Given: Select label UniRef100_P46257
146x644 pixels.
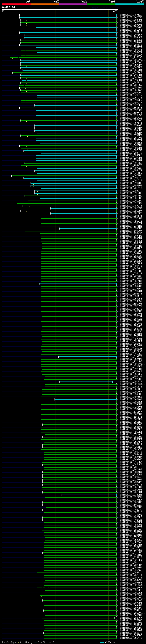Looking at the screenshot, I should pyautogui.click(x=131, y=462).
